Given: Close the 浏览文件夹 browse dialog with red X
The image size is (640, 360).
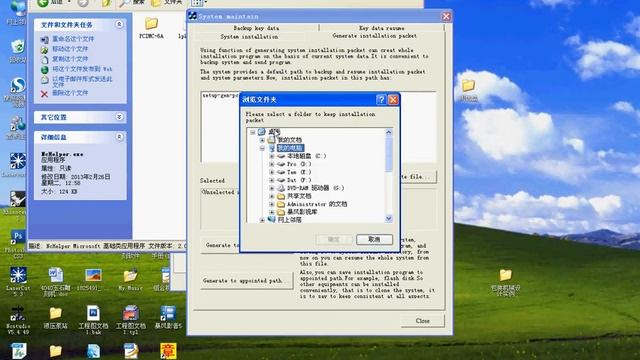Looking at the screenshot, I should click(x=393, y=100).
